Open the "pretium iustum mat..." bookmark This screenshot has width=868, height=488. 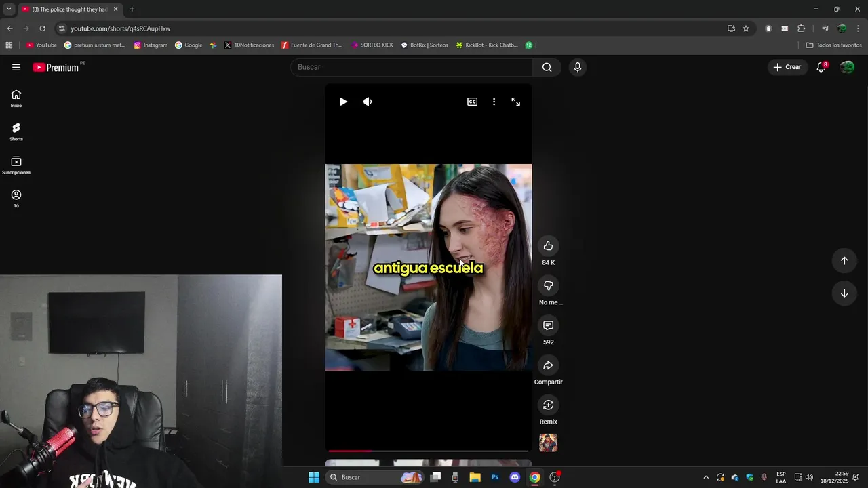click(95, 45)
